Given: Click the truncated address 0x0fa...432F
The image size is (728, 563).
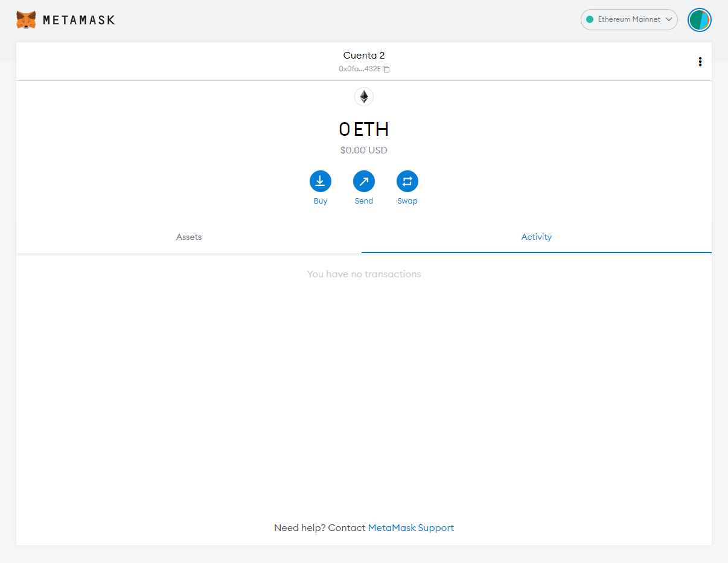Looking at the screenshot, I should click(x=360, y=69).
